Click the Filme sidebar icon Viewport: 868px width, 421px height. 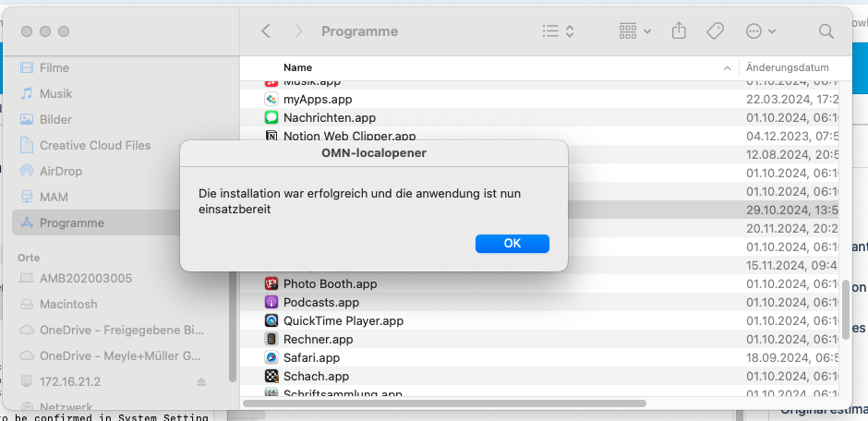coord(27,68)
